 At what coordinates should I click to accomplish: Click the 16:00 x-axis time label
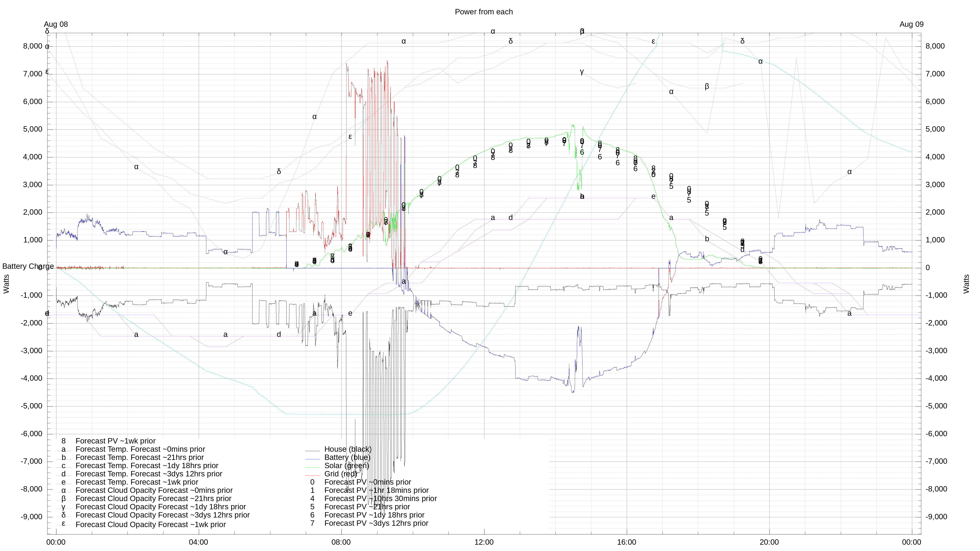coord(627,542)
